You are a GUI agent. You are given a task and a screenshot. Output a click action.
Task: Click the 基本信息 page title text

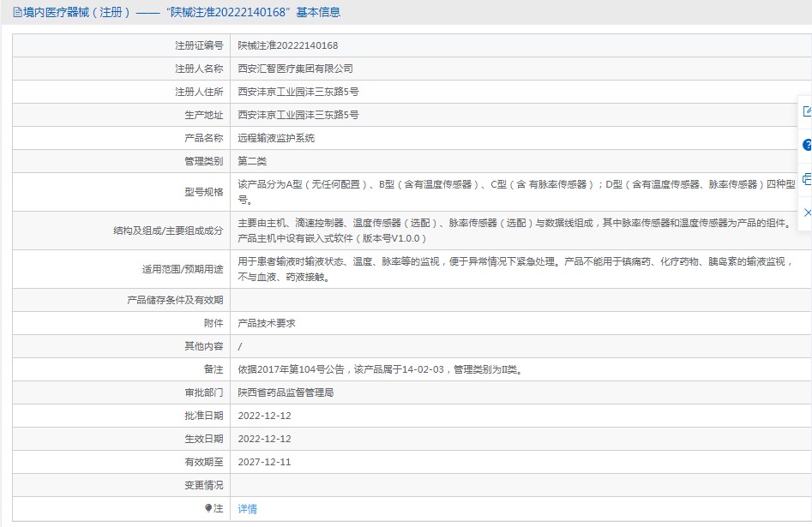click(318, 12)
